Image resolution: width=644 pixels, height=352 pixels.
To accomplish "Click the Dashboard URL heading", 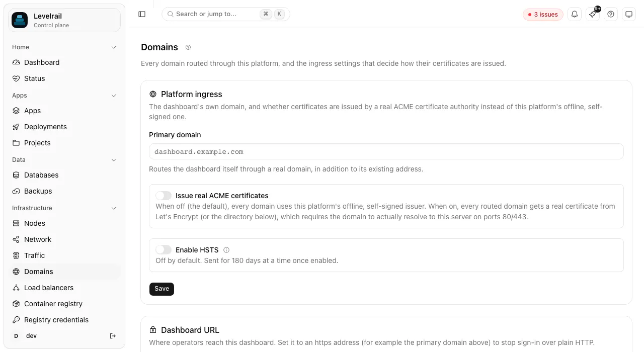I will click(190, 330).
